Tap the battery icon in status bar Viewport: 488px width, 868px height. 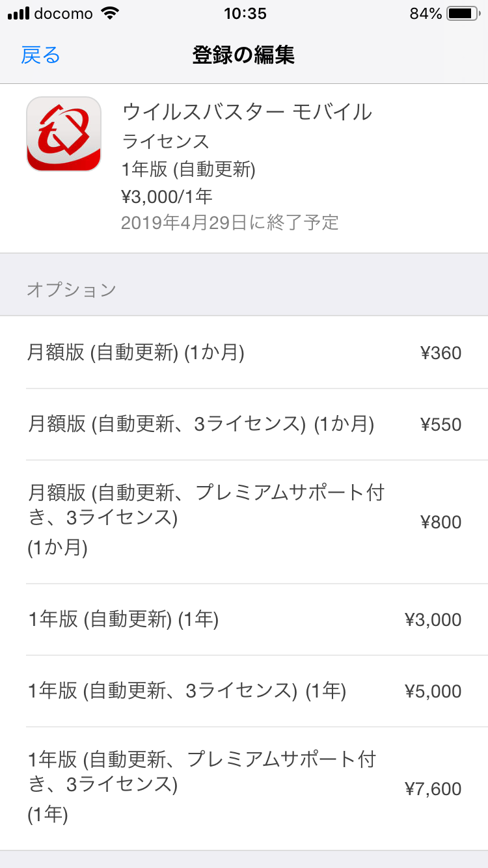[x=463, y=14]
